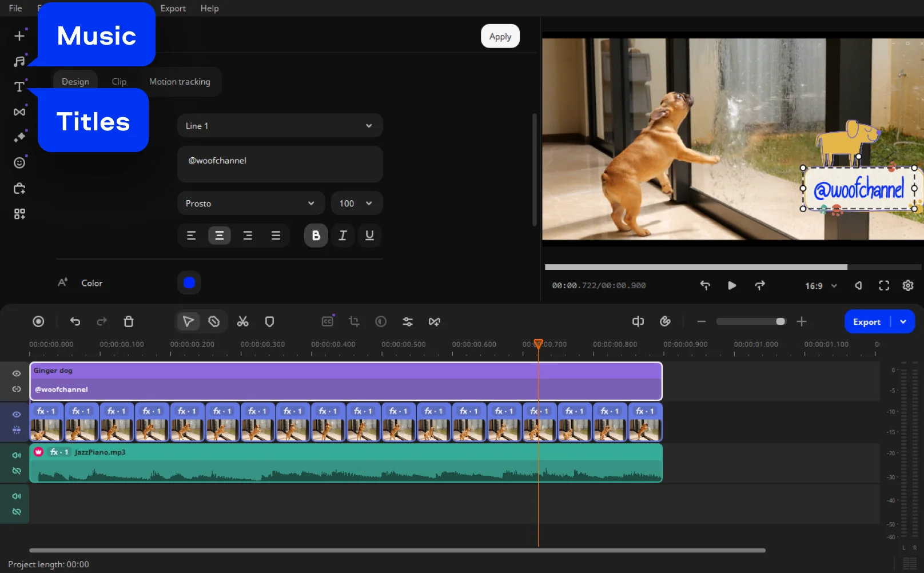Add a marker with the shield icon
The width and height of the screenshot is (924, 573).
click(269, 321)
